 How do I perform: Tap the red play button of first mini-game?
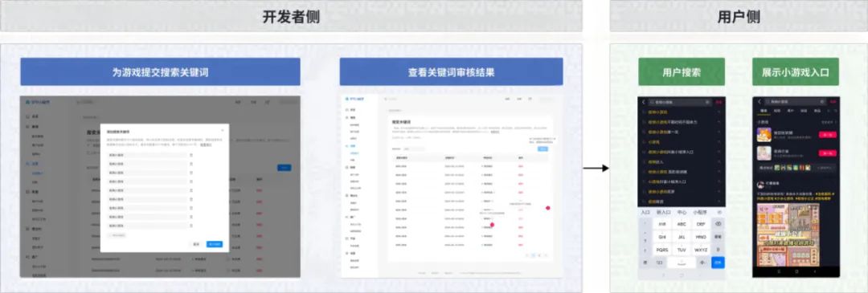coord(827,134)
